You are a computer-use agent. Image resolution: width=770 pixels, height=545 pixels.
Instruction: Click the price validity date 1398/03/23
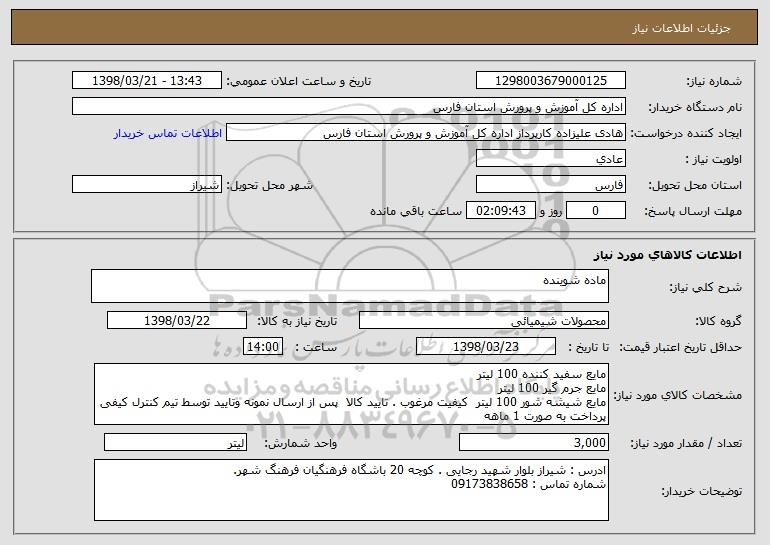coord(486,347)
